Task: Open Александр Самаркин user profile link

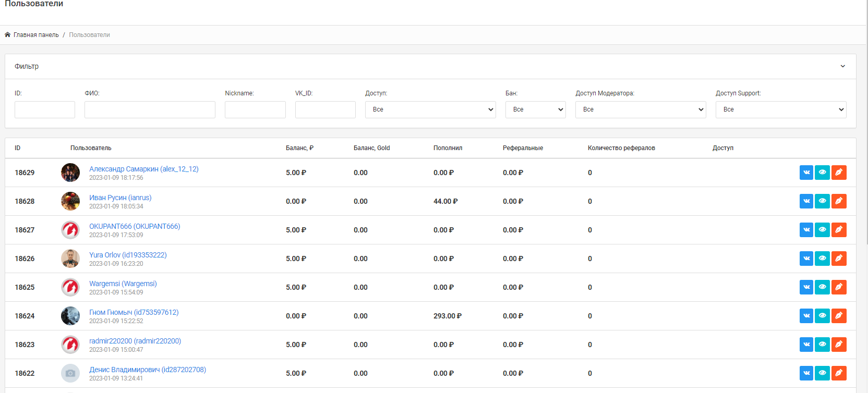Action: tap(143, 169)
